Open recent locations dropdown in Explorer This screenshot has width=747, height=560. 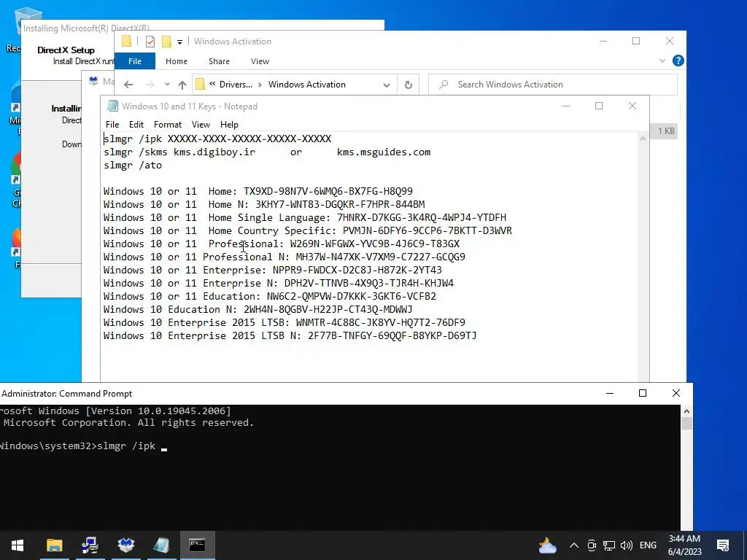(x=167, y=85)
